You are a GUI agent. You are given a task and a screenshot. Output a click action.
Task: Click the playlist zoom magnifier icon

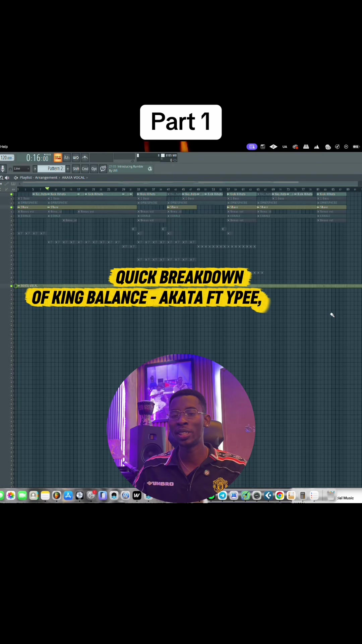pyautogui.click(x=2, y=178)
